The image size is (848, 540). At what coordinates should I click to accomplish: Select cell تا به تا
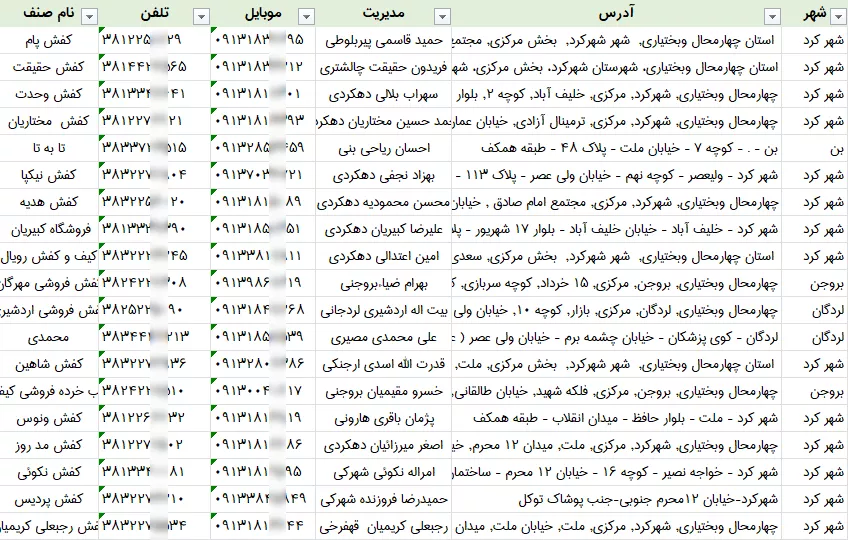point(49,148)
